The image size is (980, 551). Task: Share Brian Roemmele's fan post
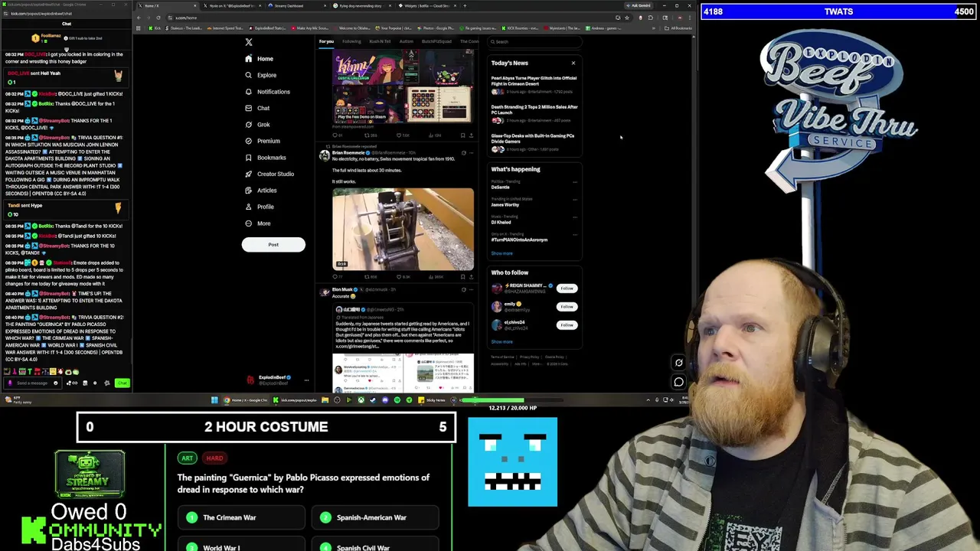471,276
